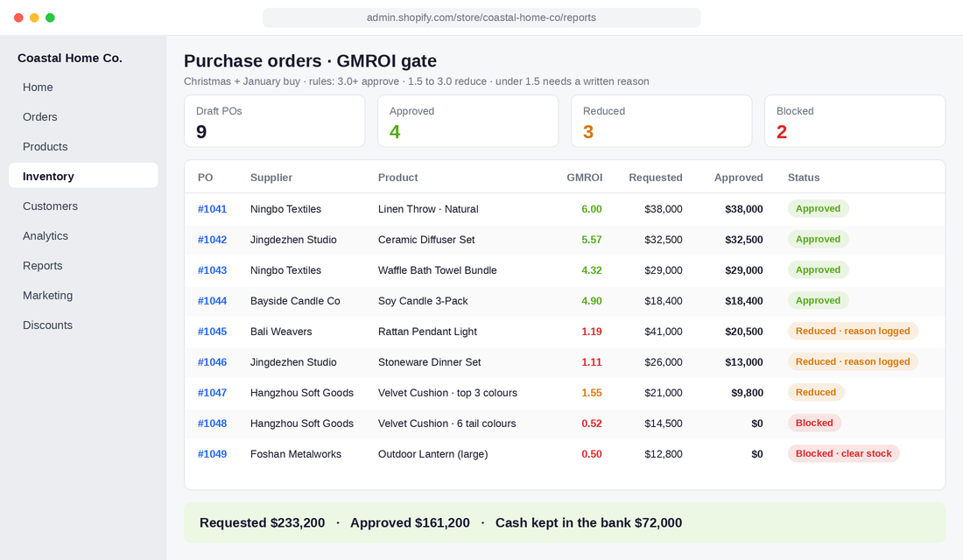Click 'Approved $161,200' total
This screenshot has height=560, width=963.
pyautogui.click(x=410, y=523)
